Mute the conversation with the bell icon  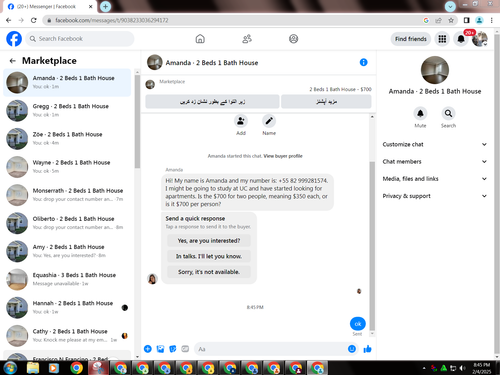click(420, 114)
